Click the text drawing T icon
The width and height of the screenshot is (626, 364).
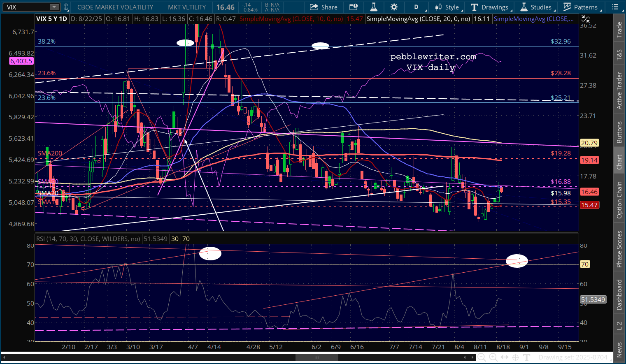point(526,357)
